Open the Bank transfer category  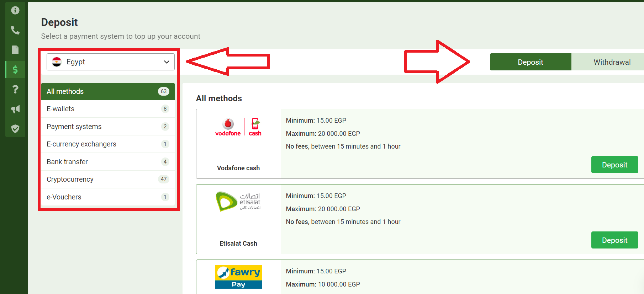pos(108,162)
